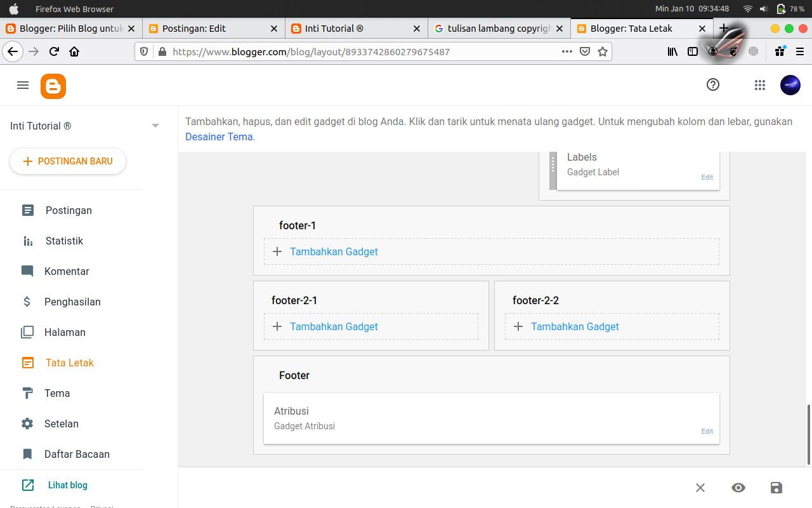Click the Blogger logo icon

53,85
